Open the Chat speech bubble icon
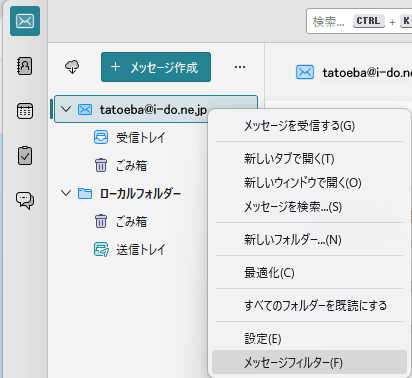The image size is (412, 378). coord(25,200)
